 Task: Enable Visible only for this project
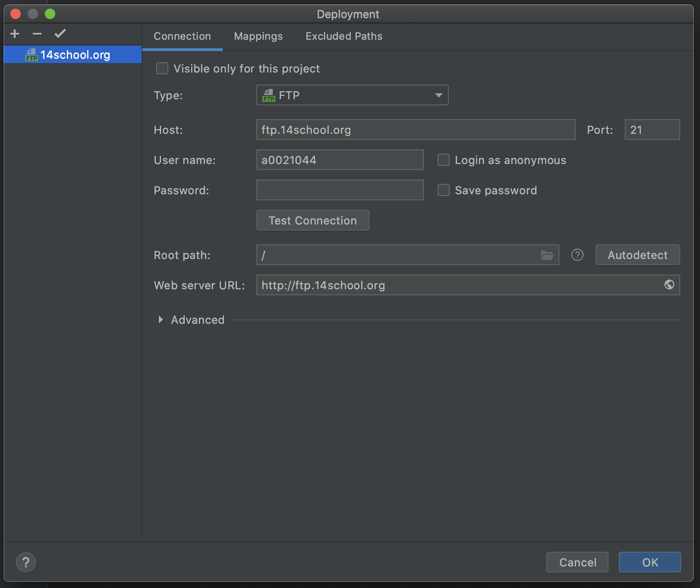click(x=162, y=69)
